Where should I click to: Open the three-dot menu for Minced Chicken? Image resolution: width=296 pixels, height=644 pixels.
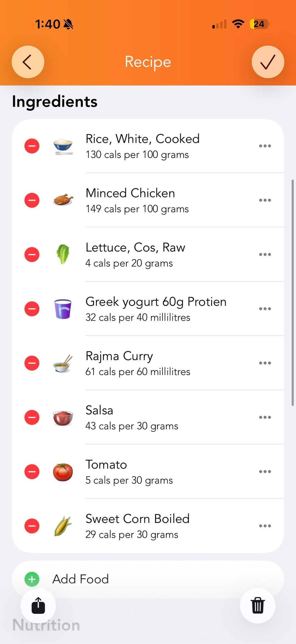pyautogui.click(x=265, y=200)
